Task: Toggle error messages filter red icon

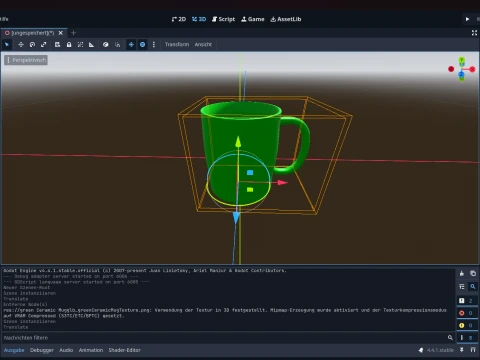Action: [x=466, y=313]
